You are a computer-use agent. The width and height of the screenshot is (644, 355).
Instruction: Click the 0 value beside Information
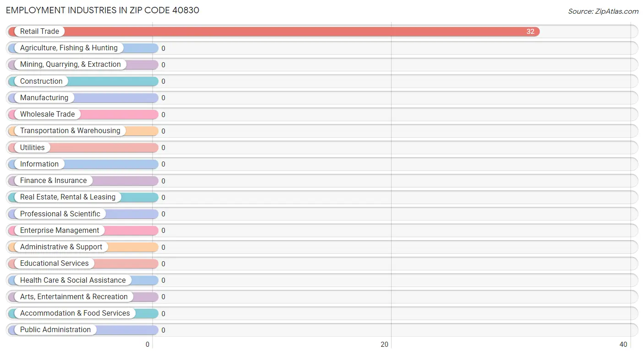click(163, 164)
